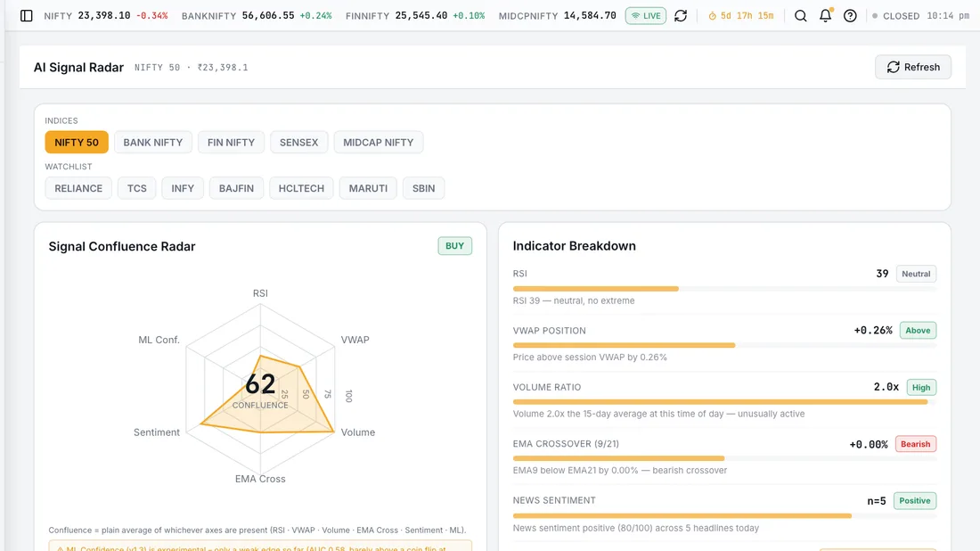The height and width of the screenshot is (551, 980).
Task: Click the BUY signal badge
Action: pyautogui.click(x=455, y=246)
